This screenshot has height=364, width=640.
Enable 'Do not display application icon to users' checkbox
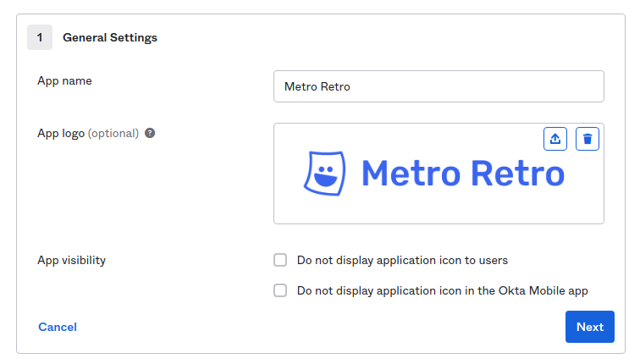click(280, 261)
